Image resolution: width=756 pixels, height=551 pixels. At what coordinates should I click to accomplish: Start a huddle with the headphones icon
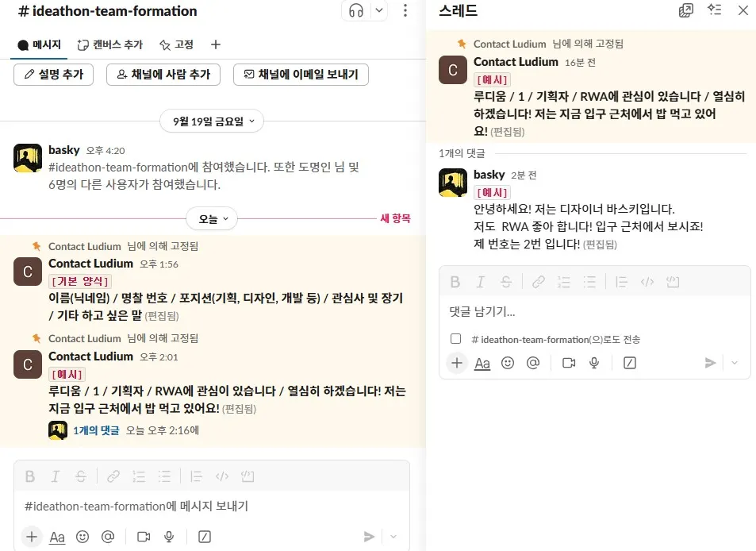(x=356, y=10)
